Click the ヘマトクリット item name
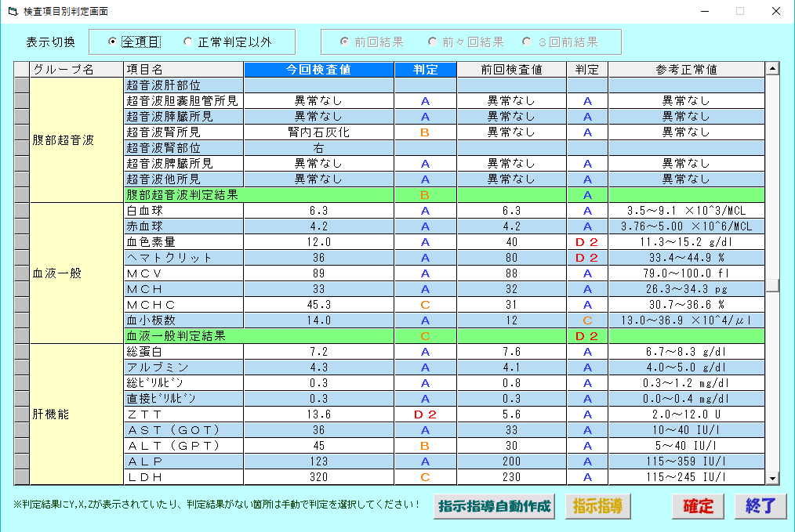Screen dimensions: 795x532 pyautogui.click(x=183, y=258)
